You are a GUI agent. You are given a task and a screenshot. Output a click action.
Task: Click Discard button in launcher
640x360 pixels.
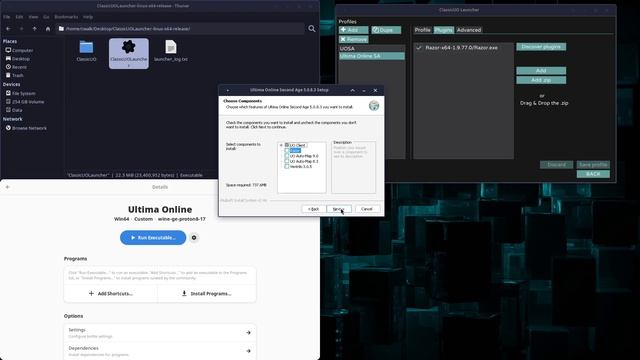coord(556,164)
